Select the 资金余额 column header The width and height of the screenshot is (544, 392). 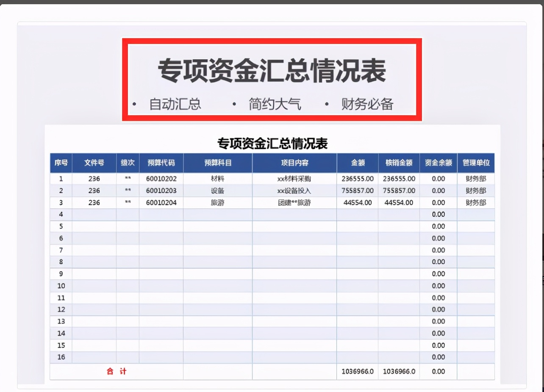(x=438, y=163)
